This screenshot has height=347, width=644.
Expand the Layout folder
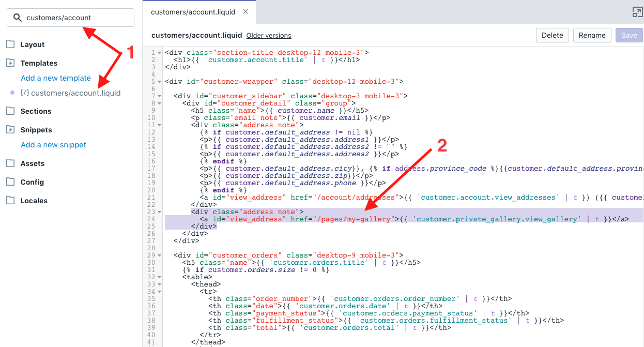(33, 44)
